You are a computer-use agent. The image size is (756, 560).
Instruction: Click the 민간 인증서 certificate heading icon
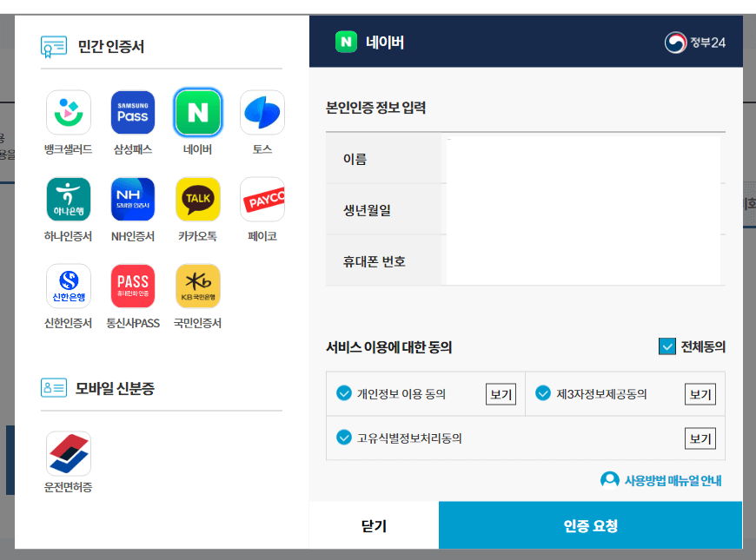(x=54, y=47)
